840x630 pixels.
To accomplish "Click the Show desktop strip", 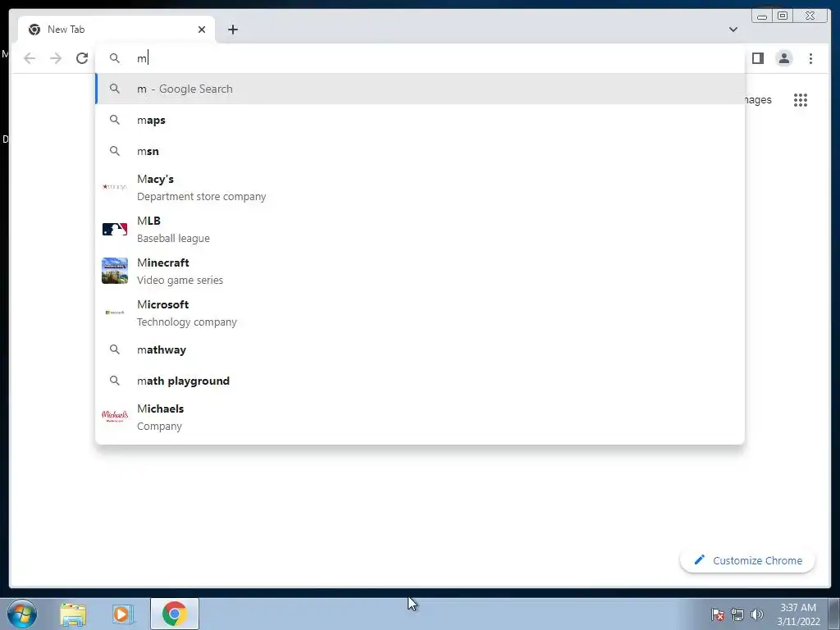I will (834, 614).
